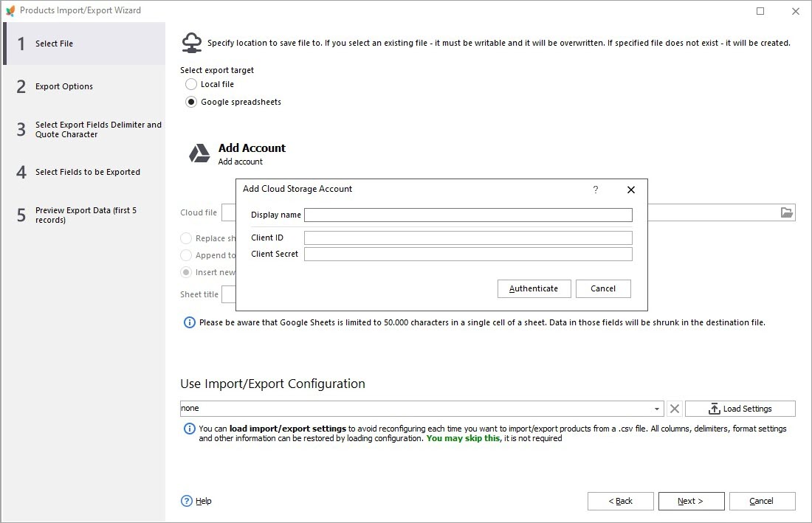The height and width of the screenshot is (523, 812).
Task: Choose the Insert new radio option
Action: click(x=187, y=272)
